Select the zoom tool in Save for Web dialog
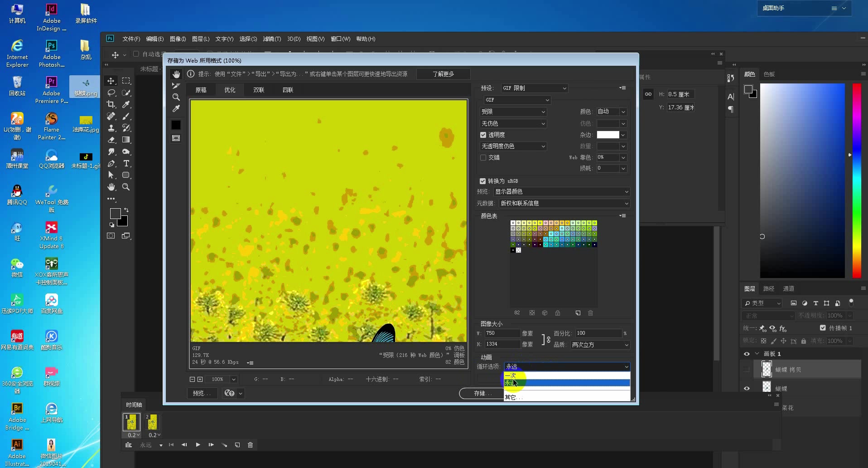The image size is (868, 468). (x=176, y=97)
